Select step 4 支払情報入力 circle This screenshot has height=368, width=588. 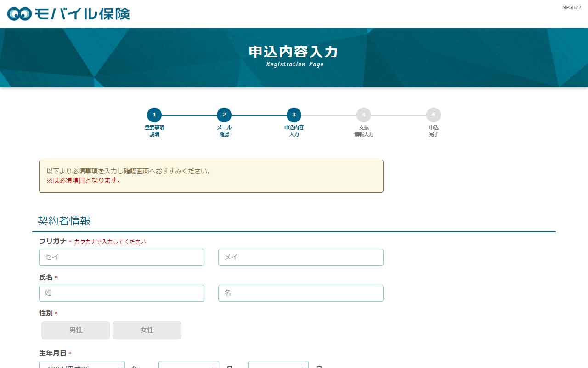pyautogui.click(x=364, y=115)
